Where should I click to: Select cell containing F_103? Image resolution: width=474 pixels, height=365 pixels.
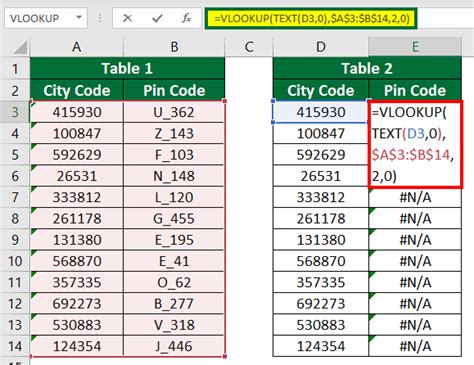pyautogui.click(x=174, y=155)
